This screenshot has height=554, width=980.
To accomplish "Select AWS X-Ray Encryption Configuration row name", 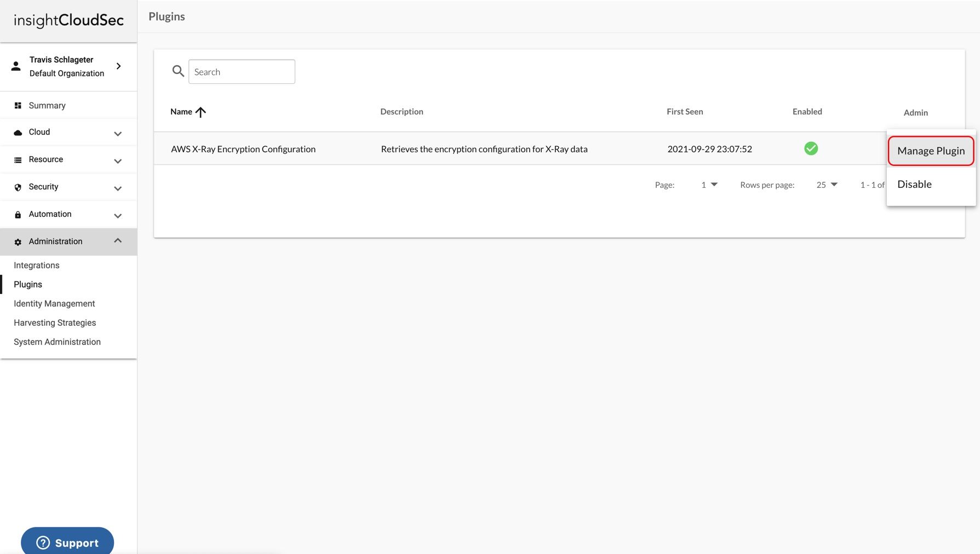I will point(243,149).
